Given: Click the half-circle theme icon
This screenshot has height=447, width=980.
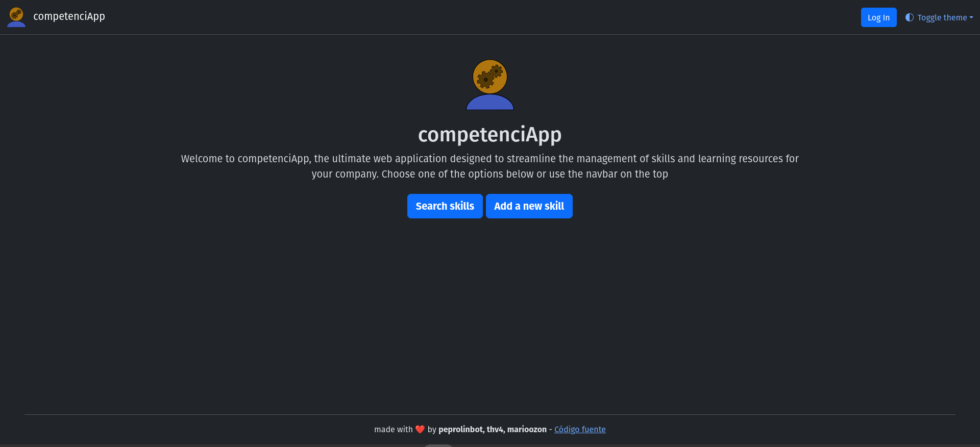Looking at the screenshot, I should tap(910, 17).
